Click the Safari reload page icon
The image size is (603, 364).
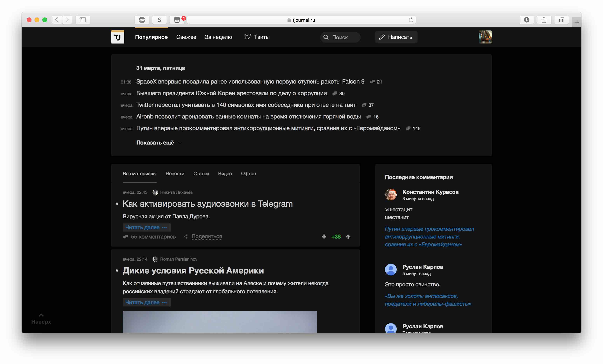[x=411, y=20]
